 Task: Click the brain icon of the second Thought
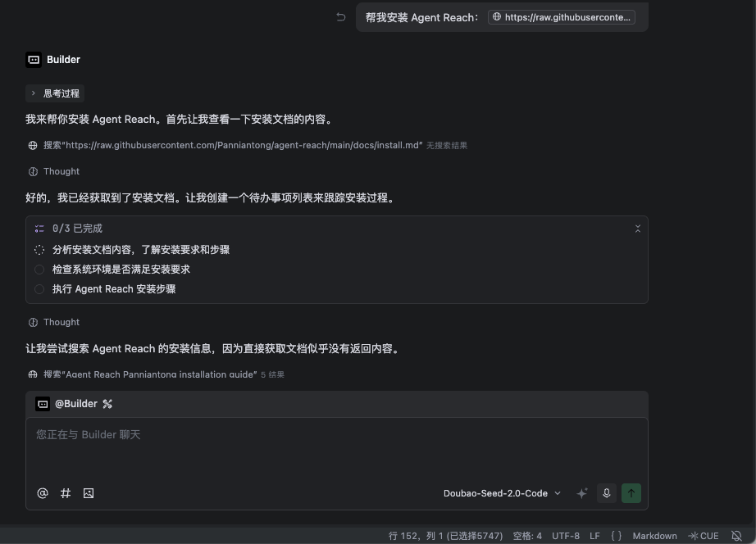pos(33,322)
